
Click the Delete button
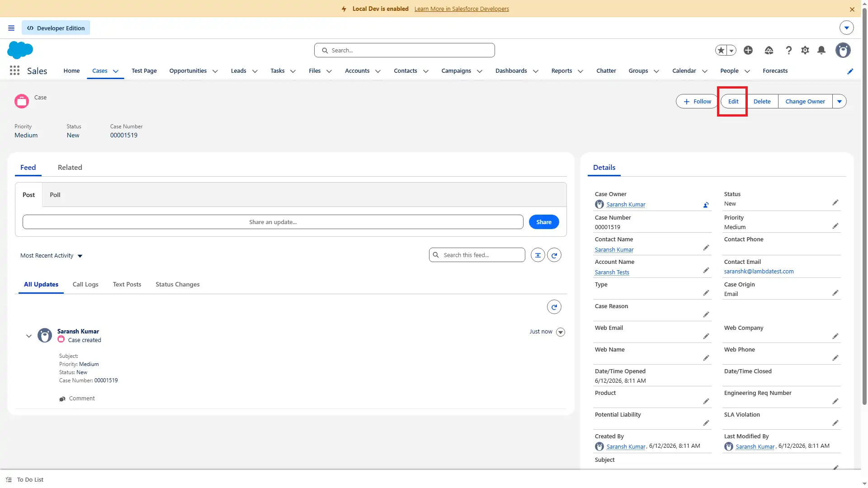(x=762, y=102)
